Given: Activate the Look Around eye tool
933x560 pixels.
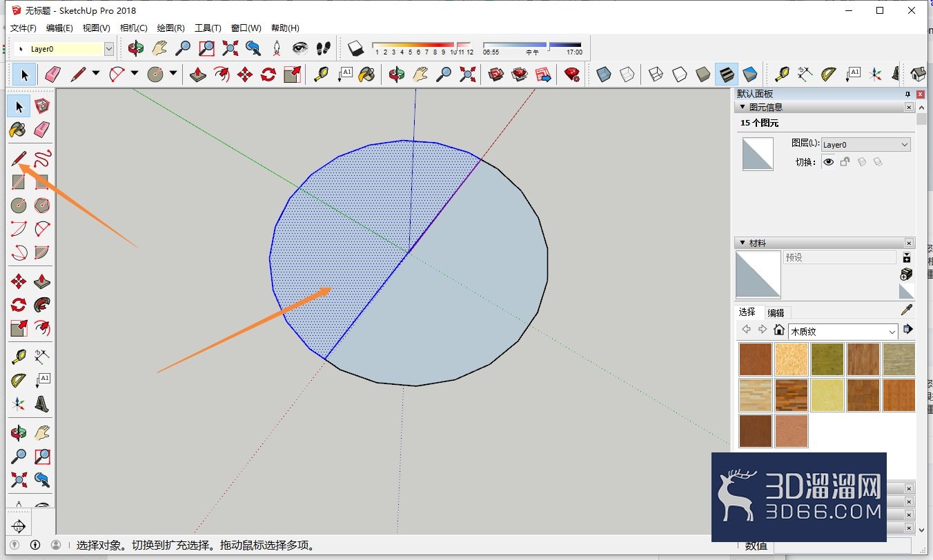Looking at the screenshot, I should (x=300, y=48).
